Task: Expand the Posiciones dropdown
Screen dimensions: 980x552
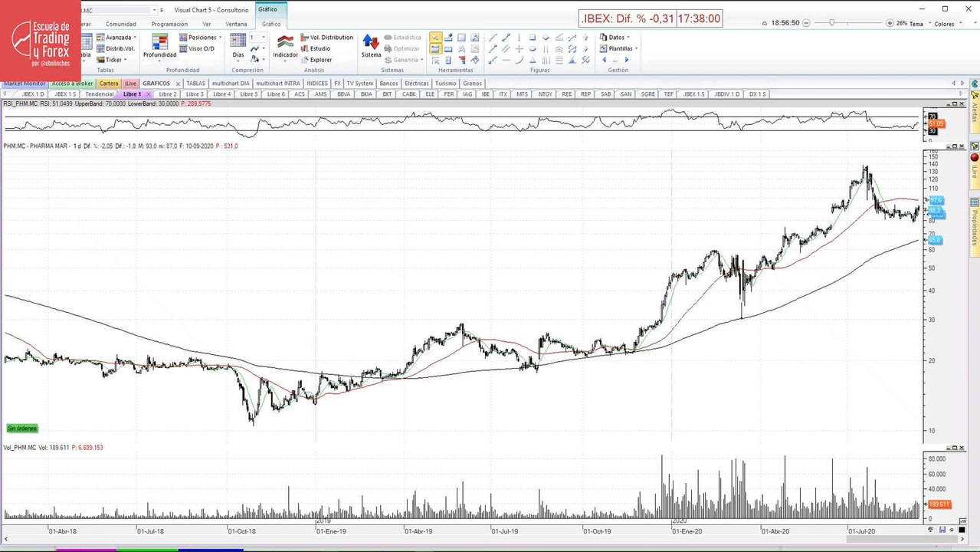Action: coord(201,37)
